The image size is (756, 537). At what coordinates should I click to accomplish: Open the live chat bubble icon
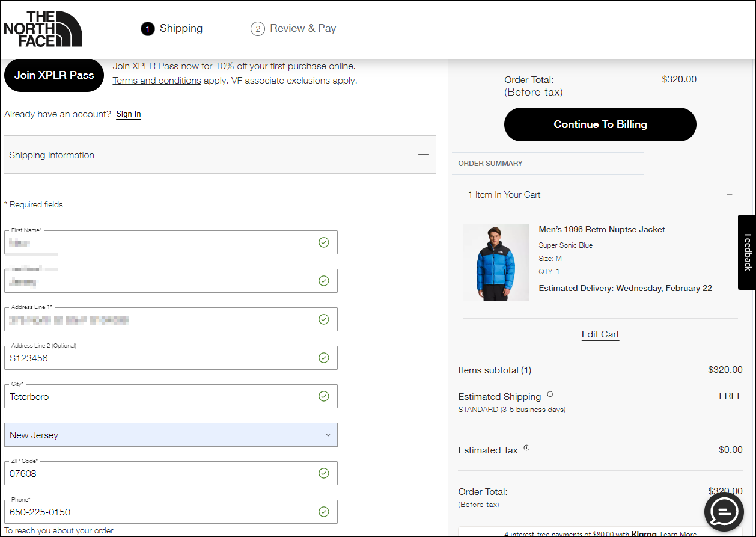(x=724, y=512)
